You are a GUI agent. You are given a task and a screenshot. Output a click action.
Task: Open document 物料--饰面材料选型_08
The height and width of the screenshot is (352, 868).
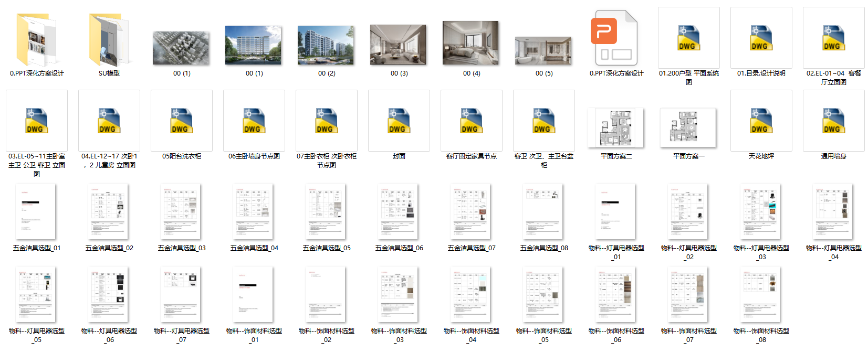[760, 294]
